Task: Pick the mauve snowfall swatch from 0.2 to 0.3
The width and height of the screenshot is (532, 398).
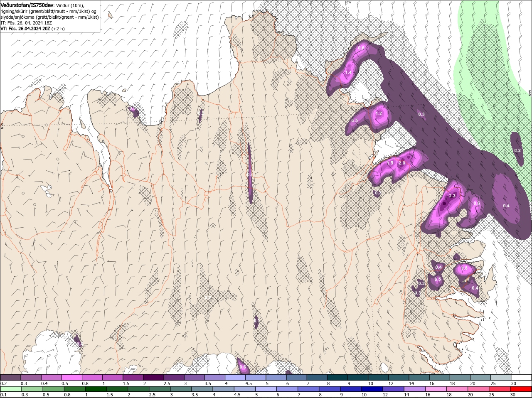Action: click(11, 377)
